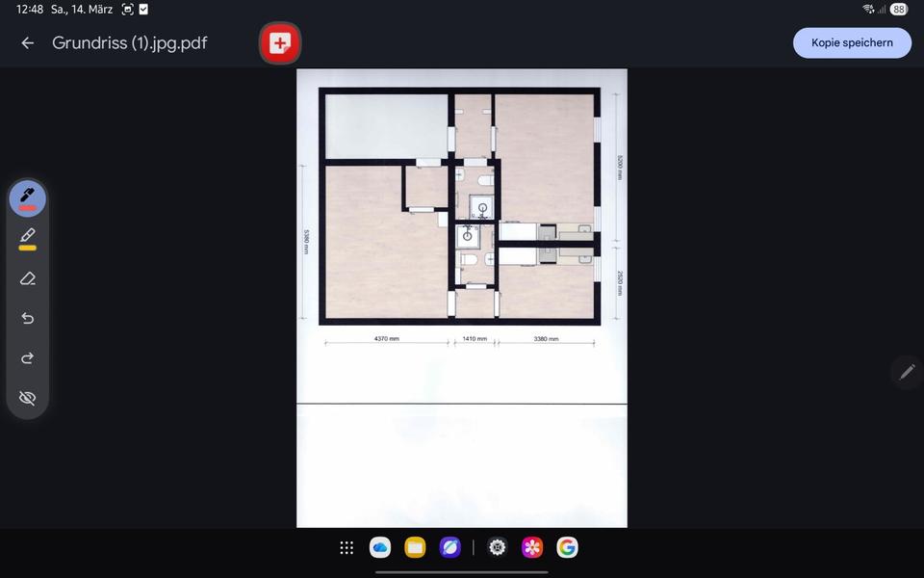The width and height of the screenshot is (924, 578).
Task: Click Kopie speichern button
Action: pos(851,43)
